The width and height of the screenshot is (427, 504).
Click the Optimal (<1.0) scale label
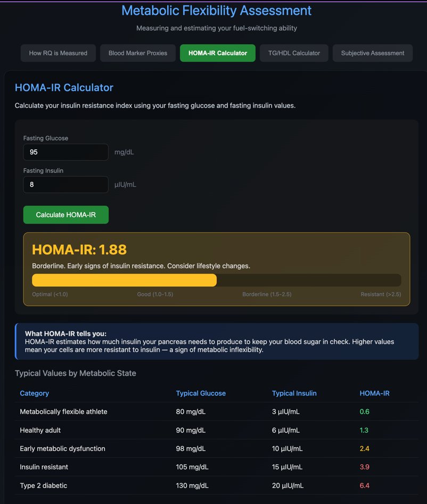(50, 294)
